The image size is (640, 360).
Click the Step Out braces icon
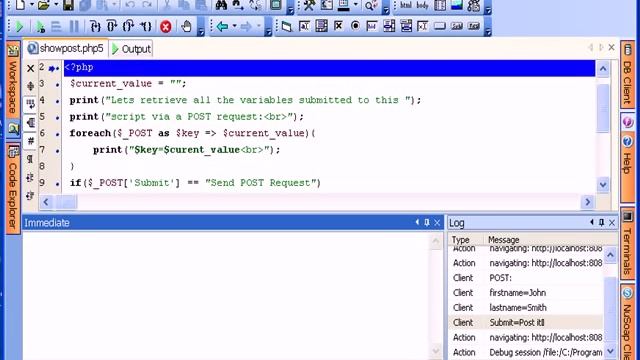pyautogui.click(x=129, y=27)
